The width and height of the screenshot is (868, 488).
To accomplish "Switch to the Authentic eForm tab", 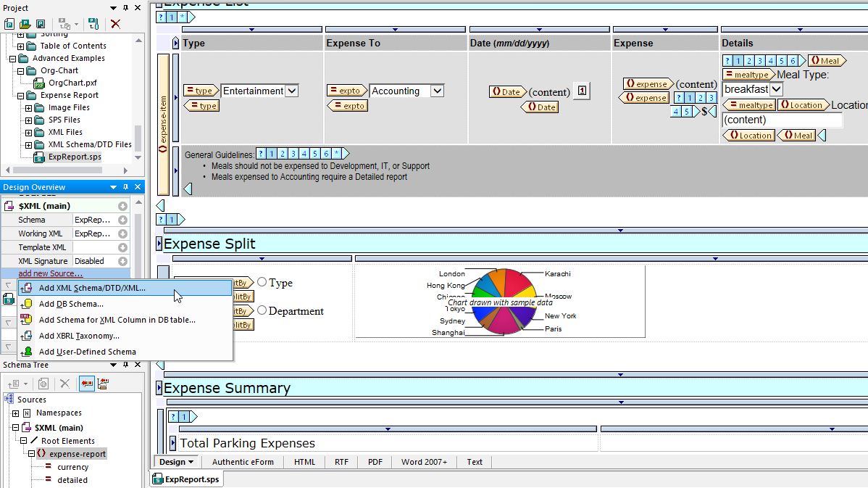I will coord(243,462).
